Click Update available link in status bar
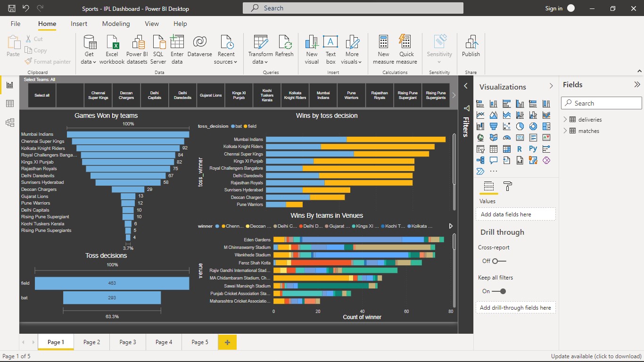 [x=596, y=356]
